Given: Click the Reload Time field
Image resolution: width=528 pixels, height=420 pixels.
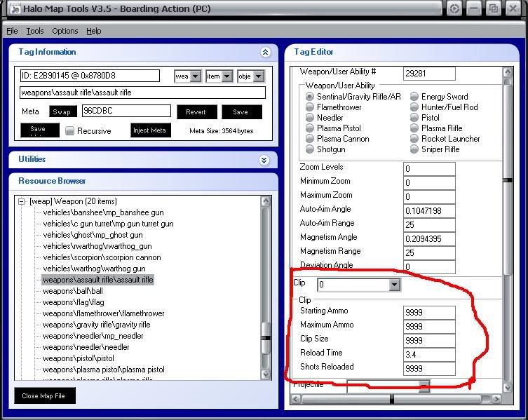Looking at the screenshot, I should point(429,355).
